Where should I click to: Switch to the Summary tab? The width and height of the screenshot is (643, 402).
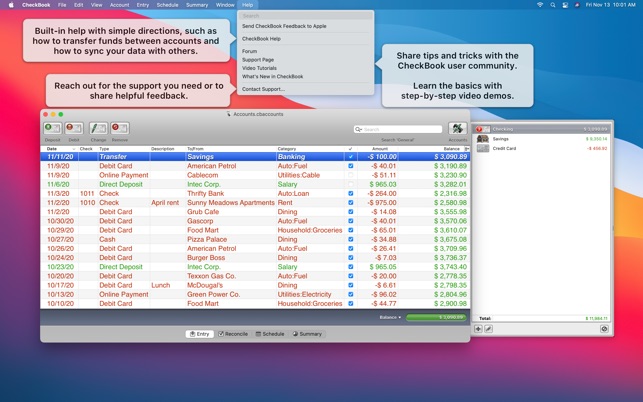pyautogui.click(x=307, y=334)
